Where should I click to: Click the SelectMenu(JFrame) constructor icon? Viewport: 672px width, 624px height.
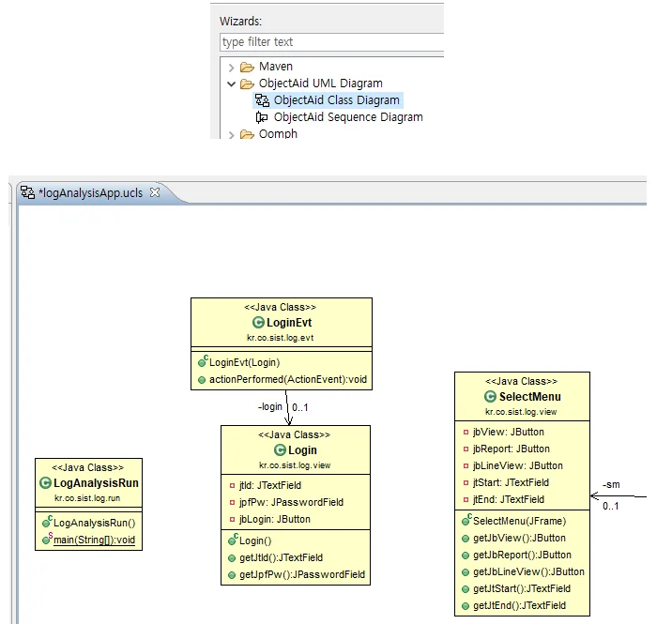(466, 520)
